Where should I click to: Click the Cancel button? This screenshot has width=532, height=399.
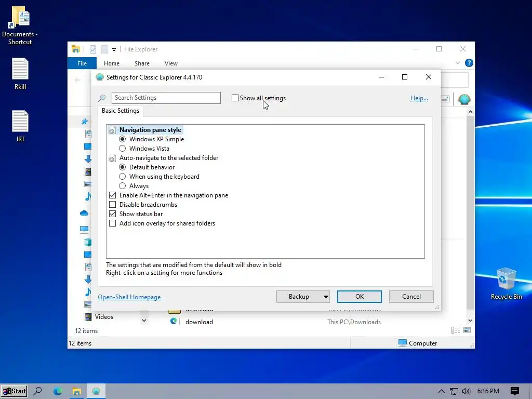coord(411,297)
